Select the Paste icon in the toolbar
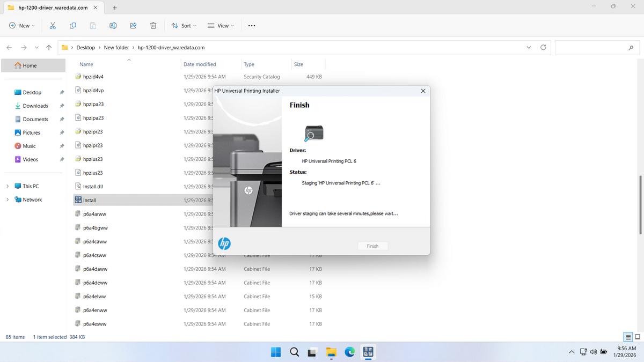 pyautogui.click(x=92, y=25)
